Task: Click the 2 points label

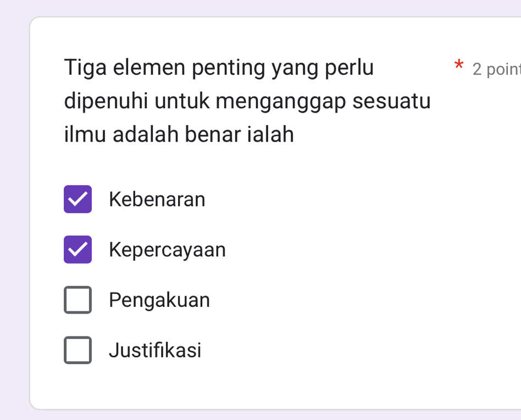Action: coord(496,69)
